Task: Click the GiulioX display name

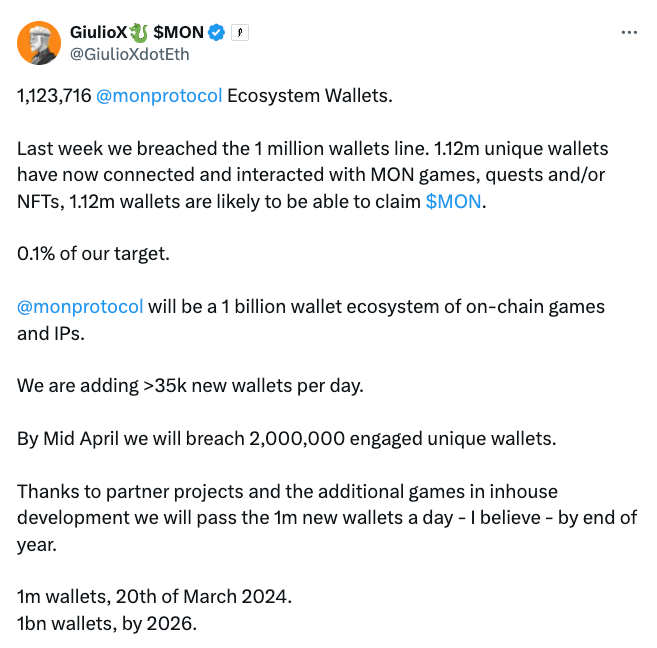Action: click(98, 32)
